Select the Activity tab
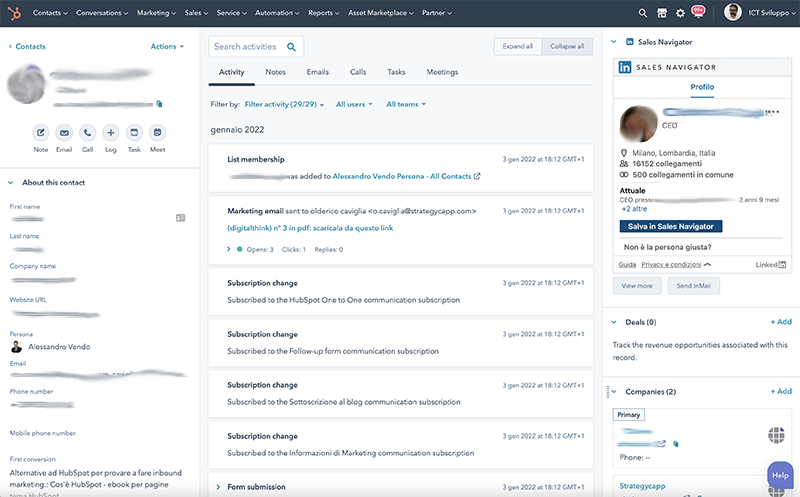 coord(232,72)
